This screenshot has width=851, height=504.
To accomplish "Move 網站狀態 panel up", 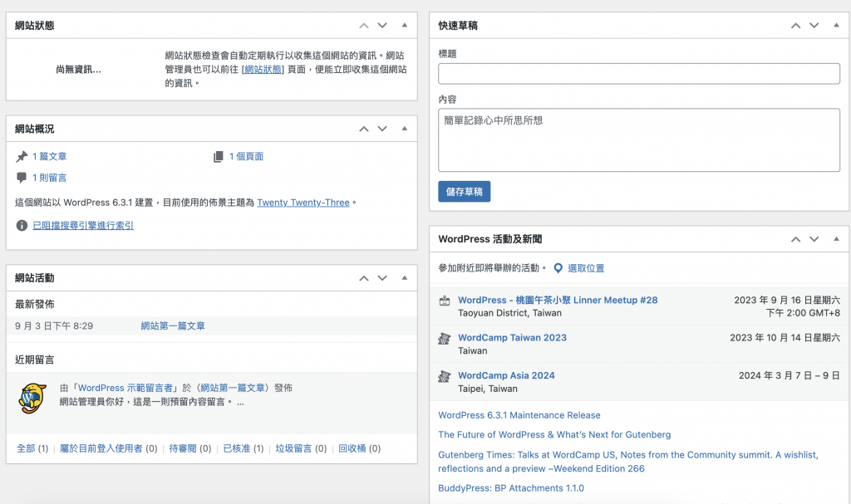I will tap(364, 26).
